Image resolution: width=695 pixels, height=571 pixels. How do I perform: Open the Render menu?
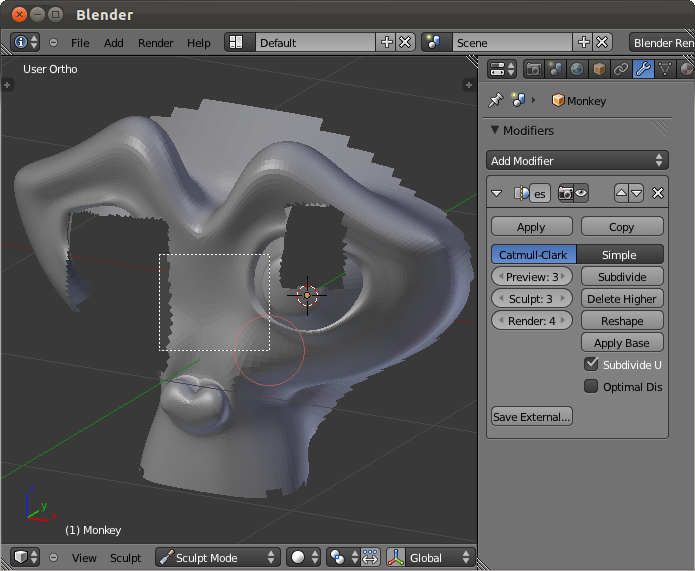coord(156,43)
